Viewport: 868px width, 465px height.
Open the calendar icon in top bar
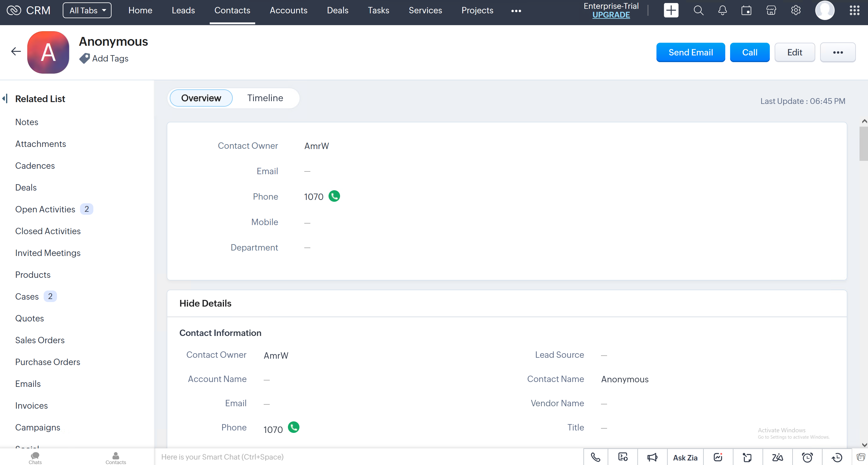click(746, 10)
